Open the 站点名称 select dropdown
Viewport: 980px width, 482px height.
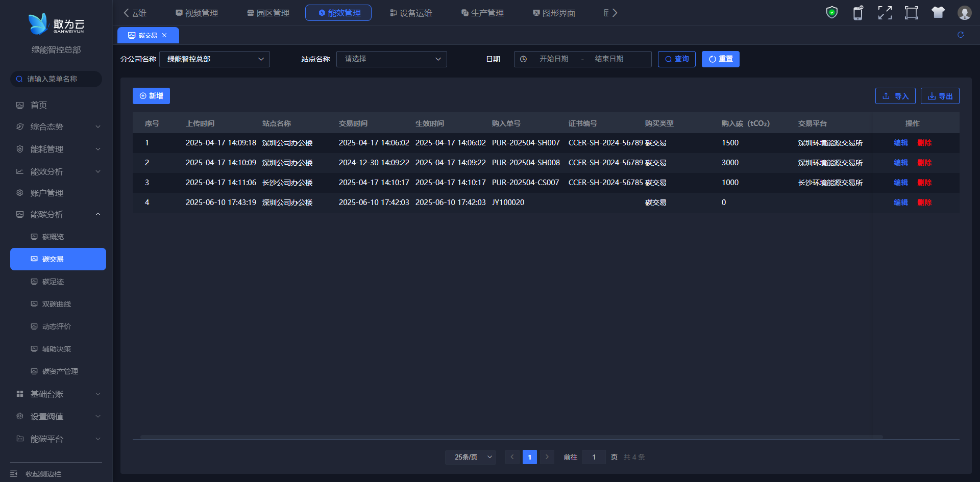(391, 59)
